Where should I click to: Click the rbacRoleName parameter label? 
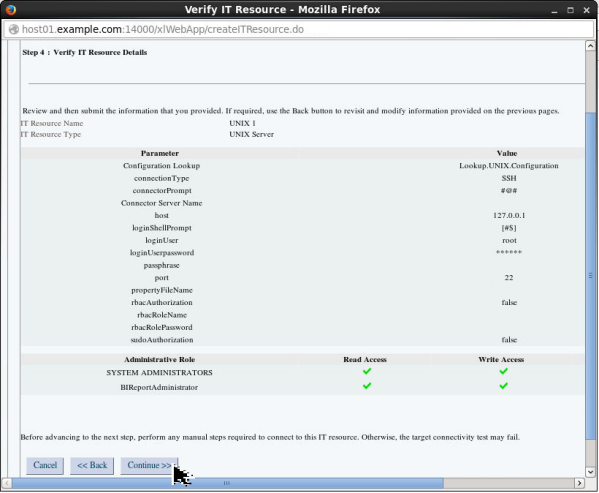(x=162, y=315)
